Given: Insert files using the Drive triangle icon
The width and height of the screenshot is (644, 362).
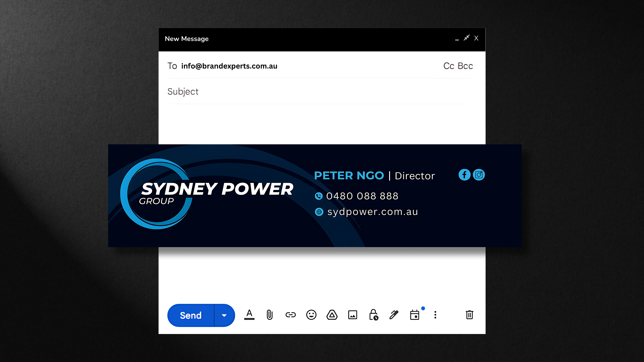Looking at the screenshot, I should [x=332, y=315].
